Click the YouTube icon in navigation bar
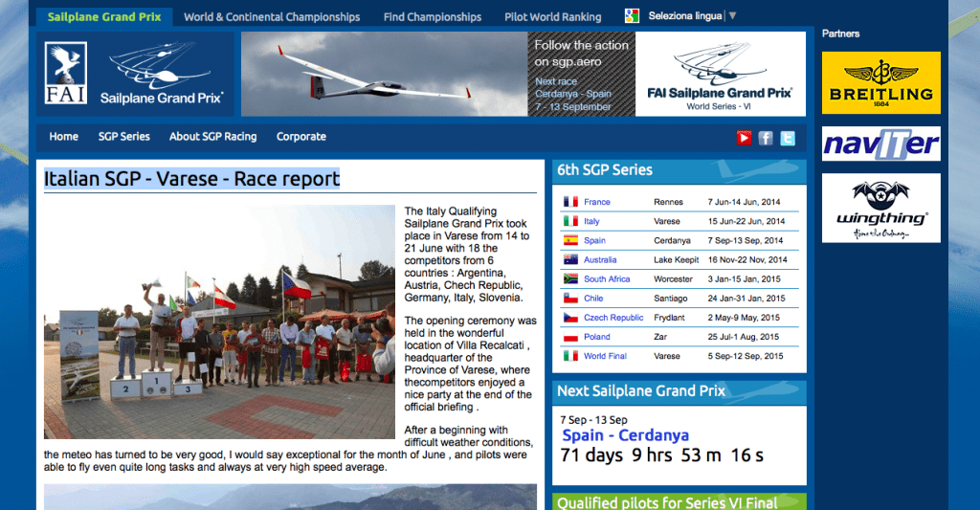 744,138
